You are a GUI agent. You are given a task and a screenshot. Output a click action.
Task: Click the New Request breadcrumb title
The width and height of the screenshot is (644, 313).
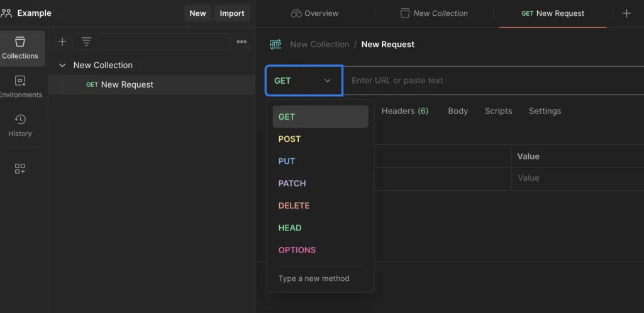[387, 45]
